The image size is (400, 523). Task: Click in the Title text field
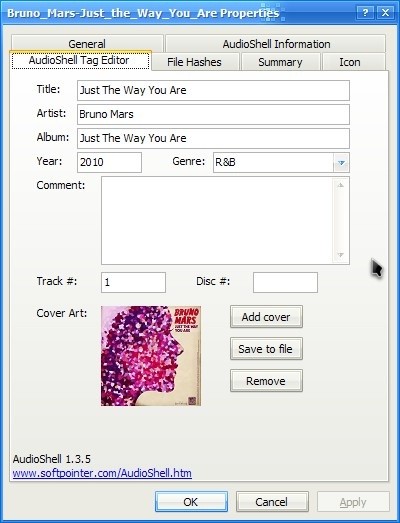[x=213, y=90]
